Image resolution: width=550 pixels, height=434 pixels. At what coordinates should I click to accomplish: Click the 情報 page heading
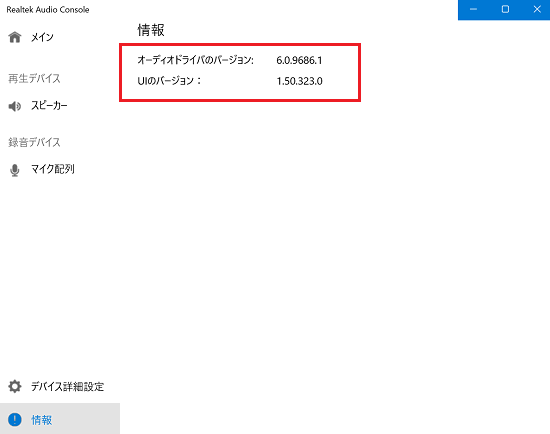151,30
